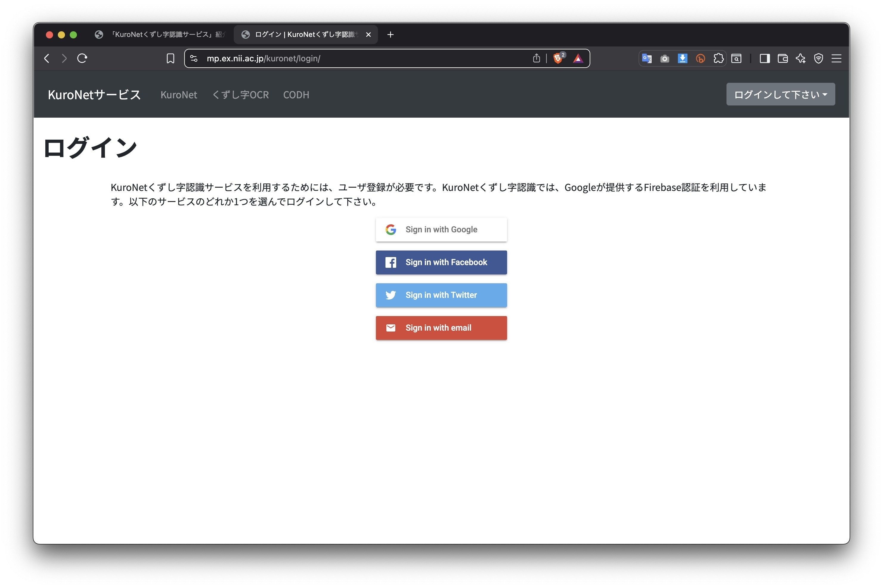
Task: Click the Brave Leo AI sparkle icon
Action: point(800,58)
